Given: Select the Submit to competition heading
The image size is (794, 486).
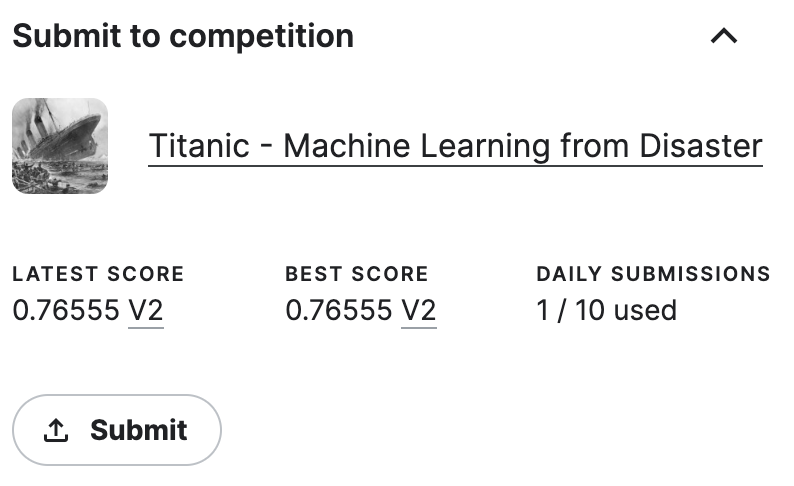Looking at the screenshot, I should tap(183, 36).
